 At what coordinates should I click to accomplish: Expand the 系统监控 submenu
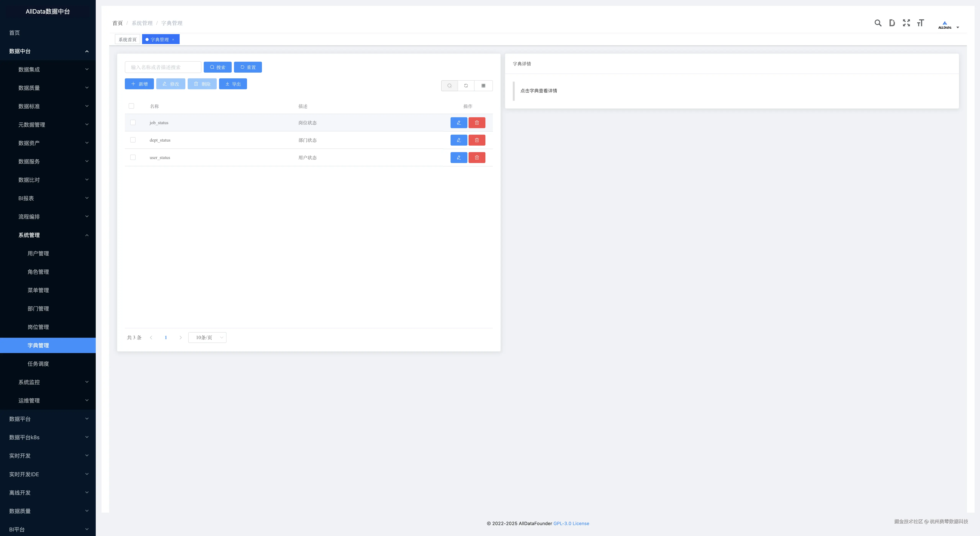[x=48, y=382]
